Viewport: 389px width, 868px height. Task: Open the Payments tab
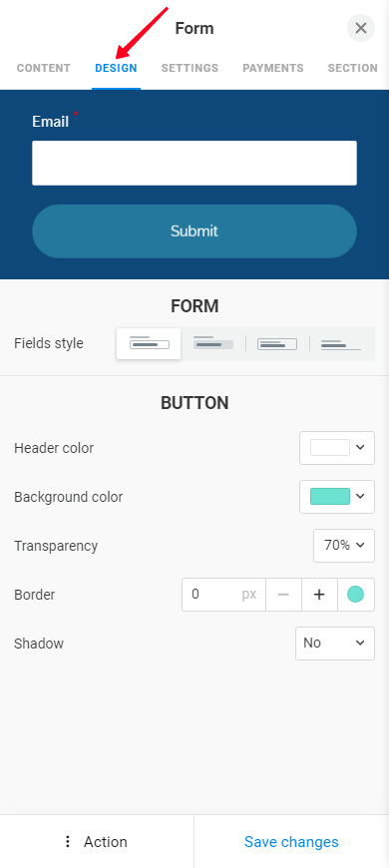pos(272,68)
